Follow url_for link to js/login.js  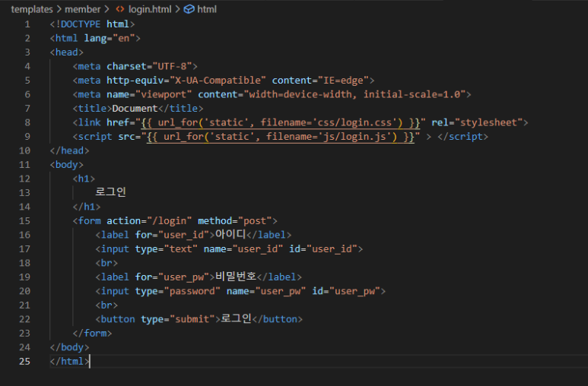(x=281, y=137)
